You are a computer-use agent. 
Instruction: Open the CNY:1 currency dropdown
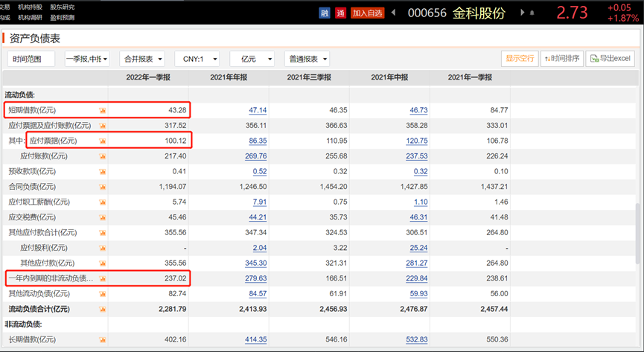[x=197, y=59]
